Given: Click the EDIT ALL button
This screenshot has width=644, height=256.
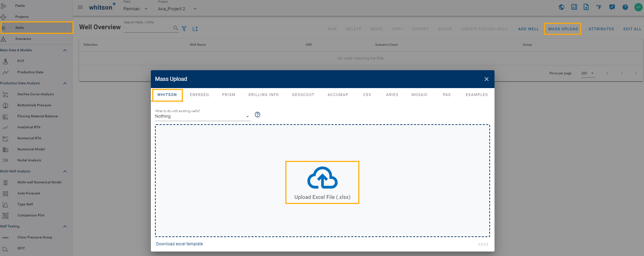Looking at the screenshot, I should [632, 29].
